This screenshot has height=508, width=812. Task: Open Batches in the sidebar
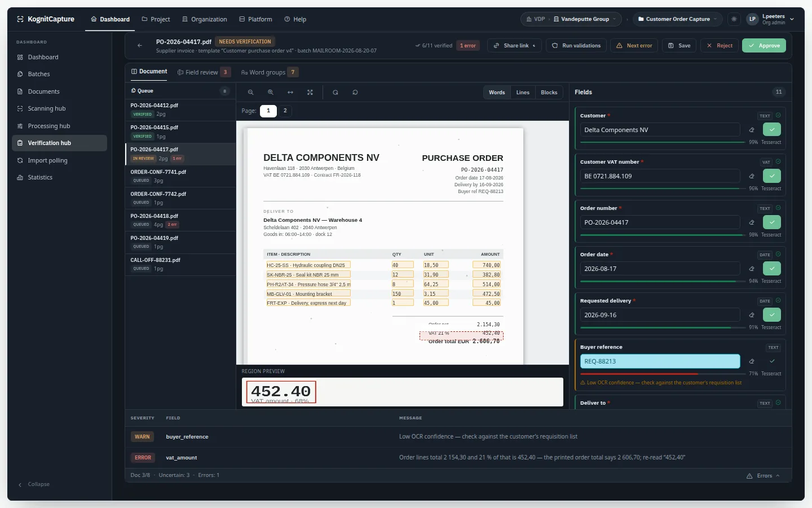point(59,75)
